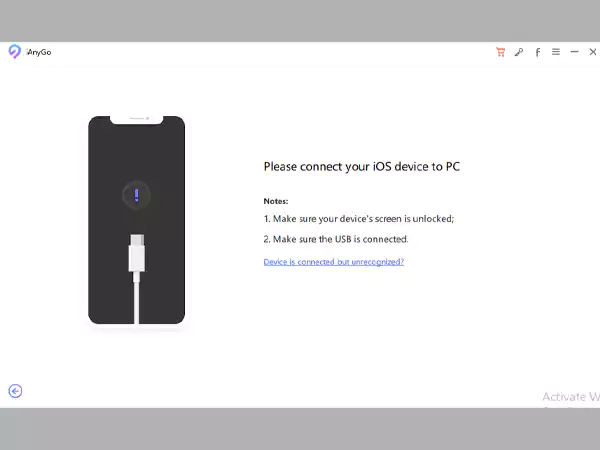This screenshot has height=450, width=600.
Task: Close the iAnyGo window
Action: coord(593,52)
